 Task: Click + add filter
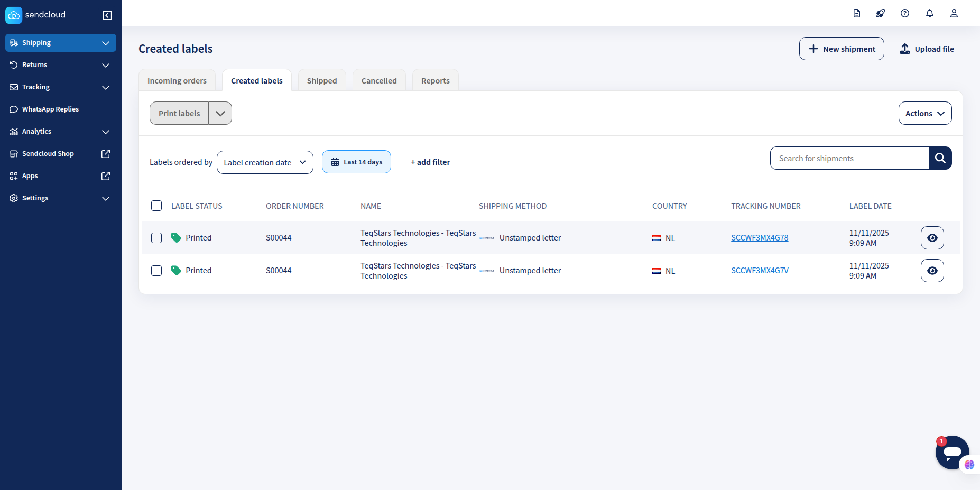click(430, 162)
